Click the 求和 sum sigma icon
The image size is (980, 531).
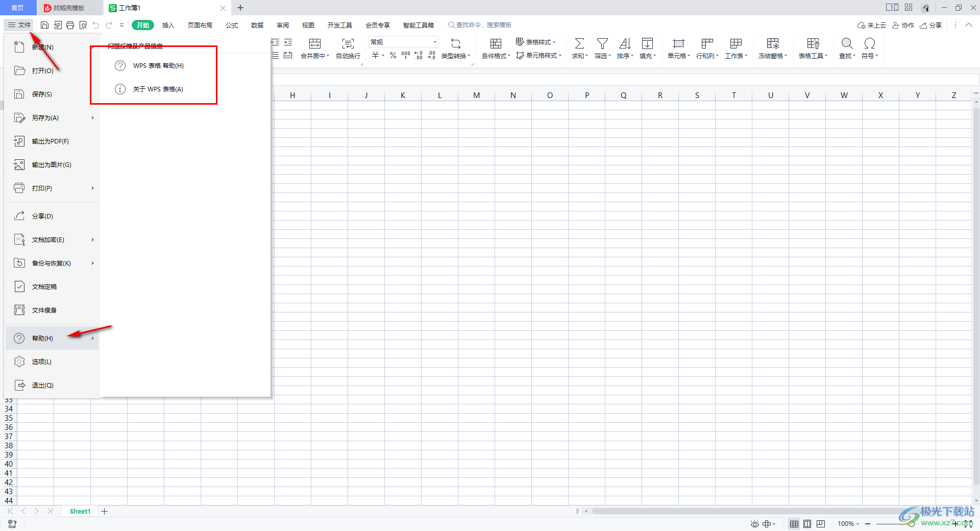pyautogui.click(x=580, y=43)
